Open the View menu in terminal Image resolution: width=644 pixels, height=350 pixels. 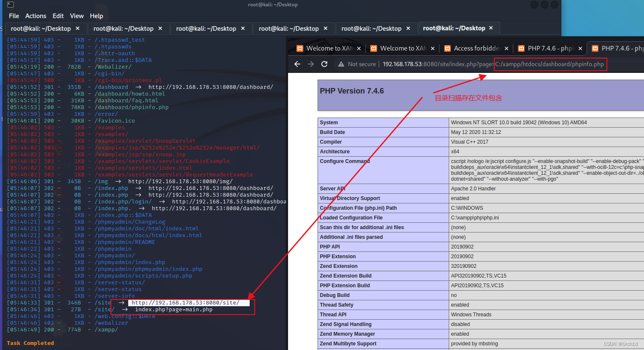click(77, 16)
